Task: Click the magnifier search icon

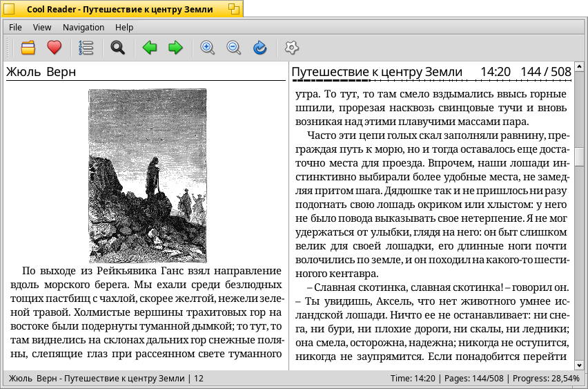Action: (118, 48)
